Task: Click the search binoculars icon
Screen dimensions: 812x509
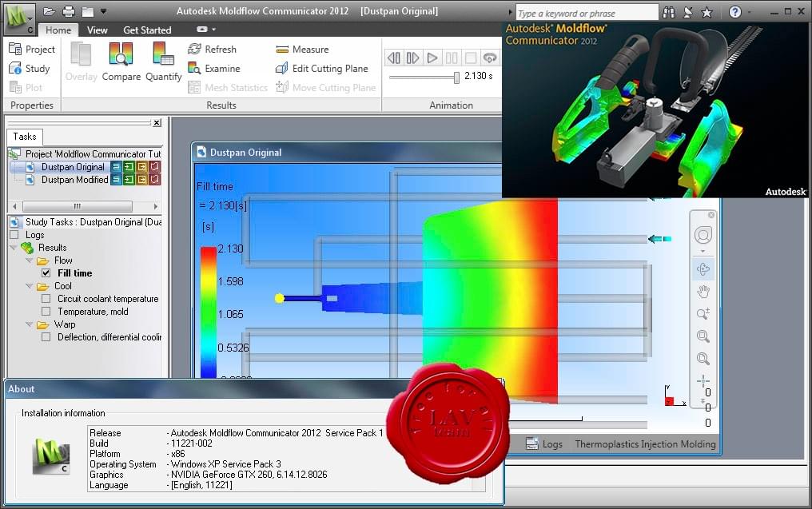Action: [669, 13]
